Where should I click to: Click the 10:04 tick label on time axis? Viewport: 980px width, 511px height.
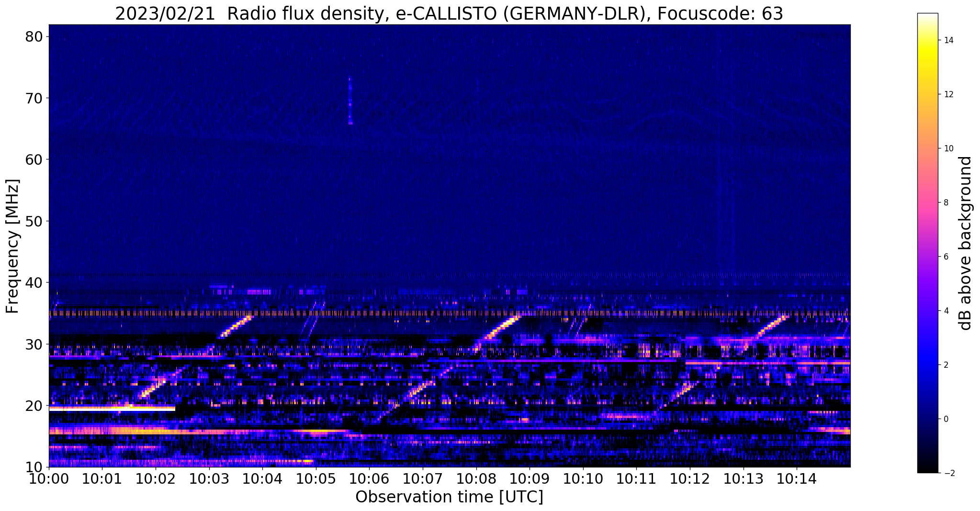pyautogui.click(x=263, y=478)
